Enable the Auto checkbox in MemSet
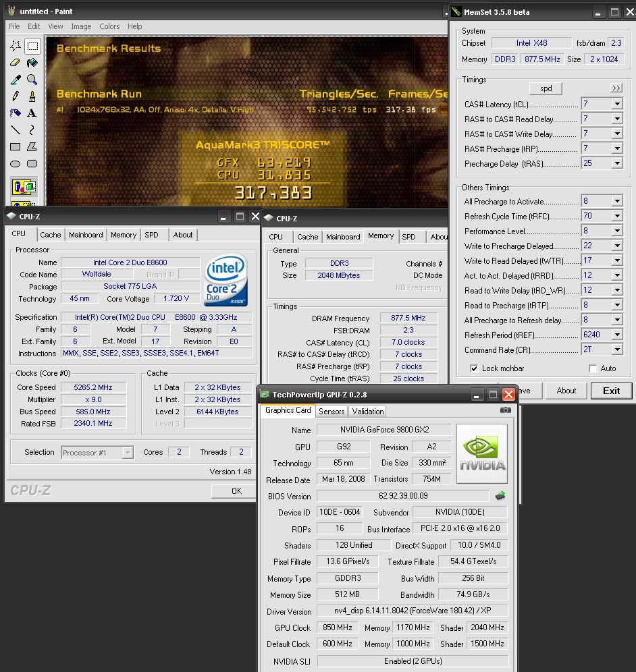 point(593,368)
